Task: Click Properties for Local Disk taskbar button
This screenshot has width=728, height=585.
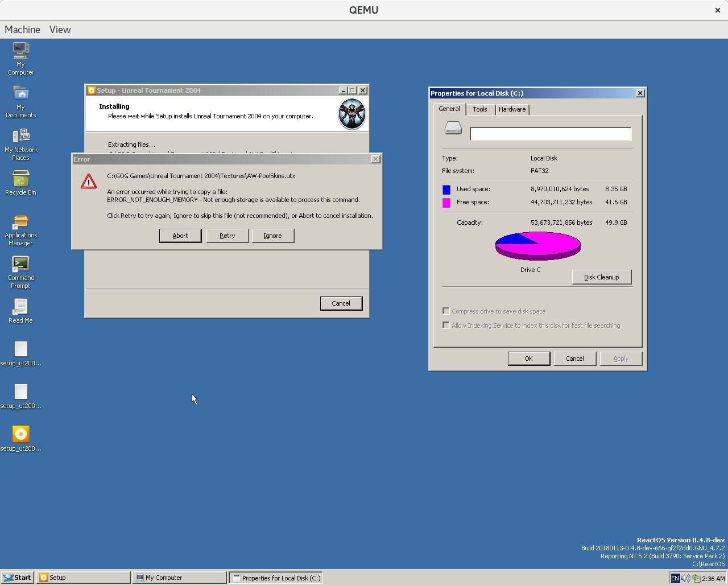Action: (x=276, y=578)
